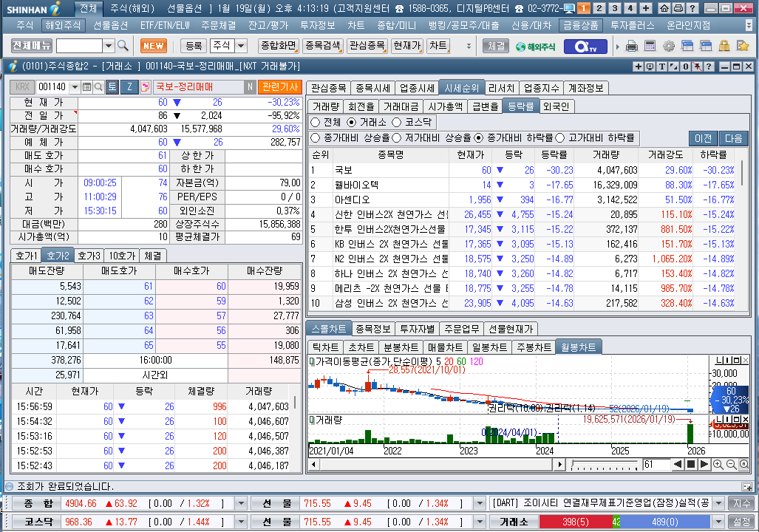Click the 종합화면 toolbar button
The height and width of the screenshot is (532, 759).
[279, 46]
